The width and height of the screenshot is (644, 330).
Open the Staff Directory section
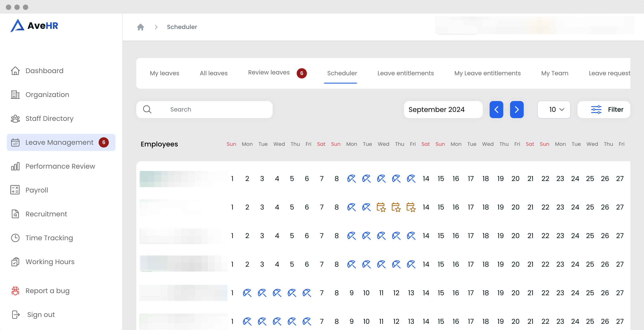point(49,119)
